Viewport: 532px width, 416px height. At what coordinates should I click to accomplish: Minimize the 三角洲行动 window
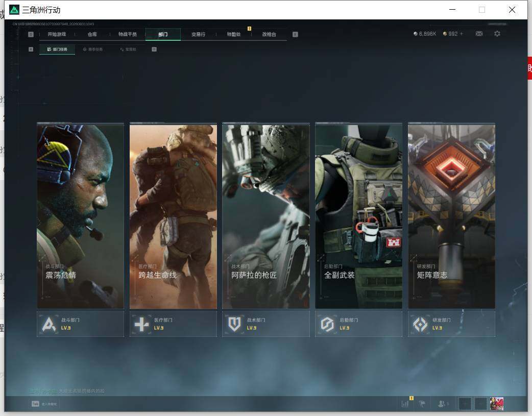(x=452, y=10)
